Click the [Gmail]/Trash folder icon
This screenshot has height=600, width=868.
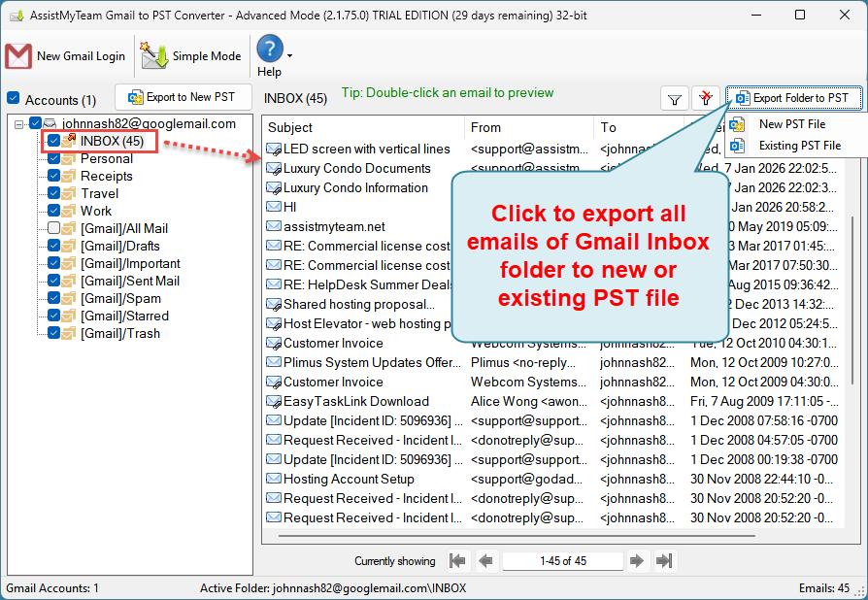click(x=69, y=333)
